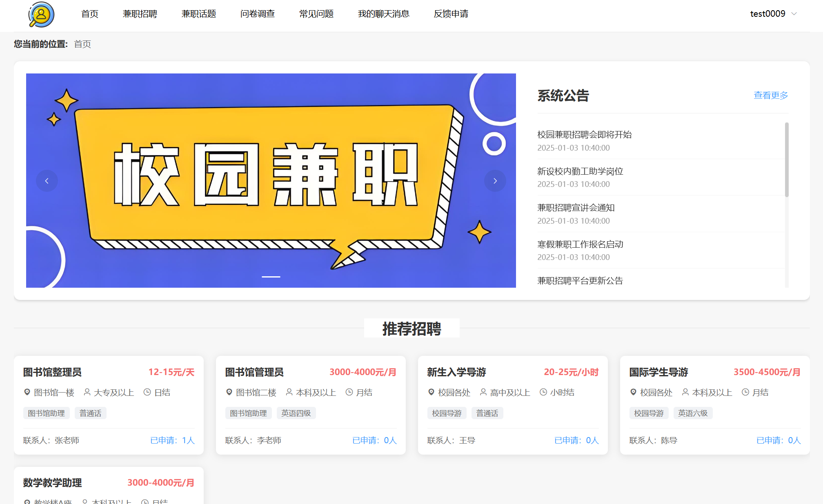Open announcement 新设校内勤工助学岗位

580,171
